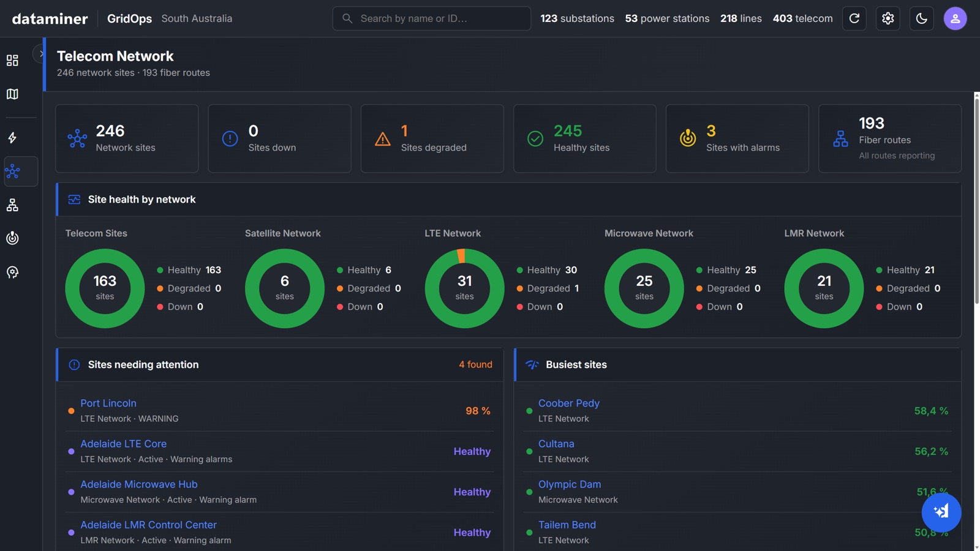This screenshot has width=980, height=551.
Task: Click the refresh button in header
Action: pos(854,18)
